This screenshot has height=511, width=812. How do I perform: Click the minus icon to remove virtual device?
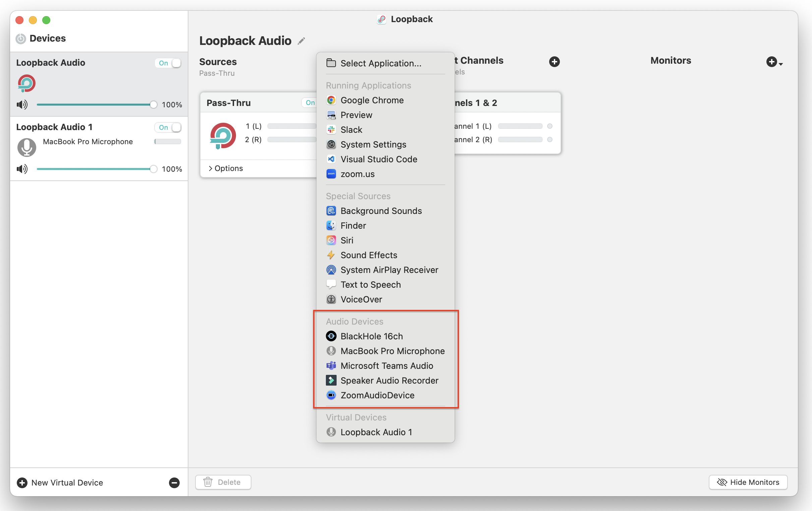click(174, 483)
